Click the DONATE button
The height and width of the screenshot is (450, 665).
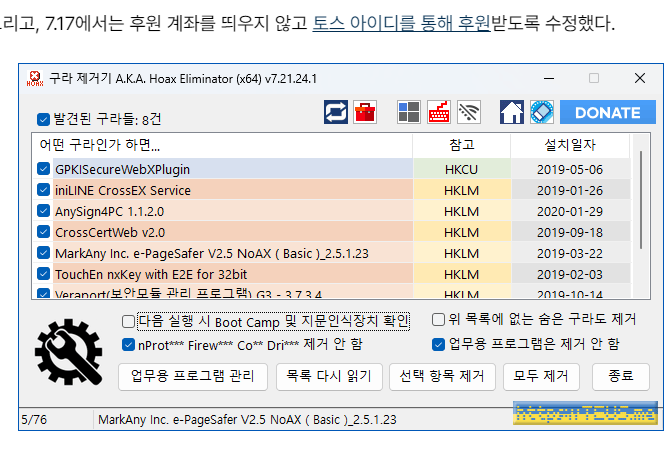point(608,112)
